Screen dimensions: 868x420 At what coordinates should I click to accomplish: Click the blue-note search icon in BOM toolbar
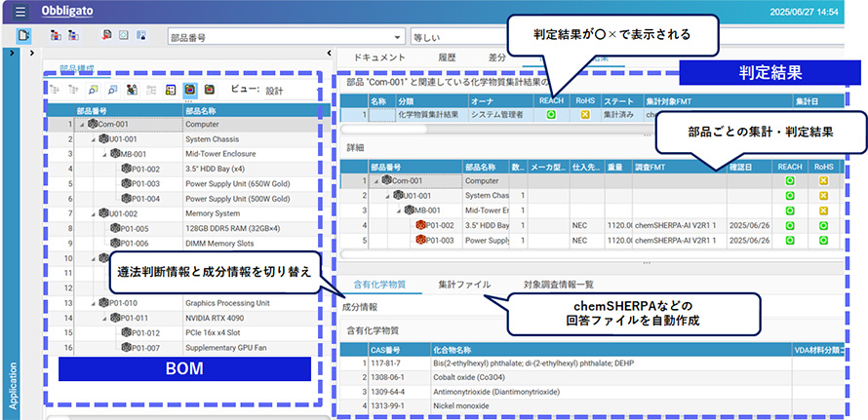(113, 91)
